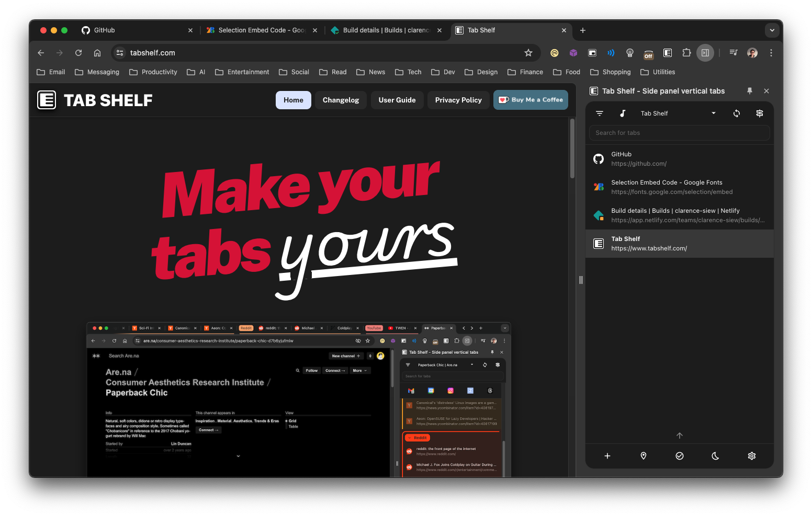The height and width of the screenshot is (516, 812).
Task: Open the Chrome three-dot menu
Action: tap(771, 53)
